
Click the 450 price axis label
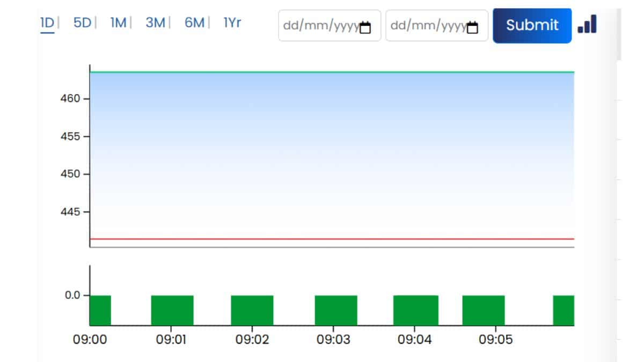[70, 174]
